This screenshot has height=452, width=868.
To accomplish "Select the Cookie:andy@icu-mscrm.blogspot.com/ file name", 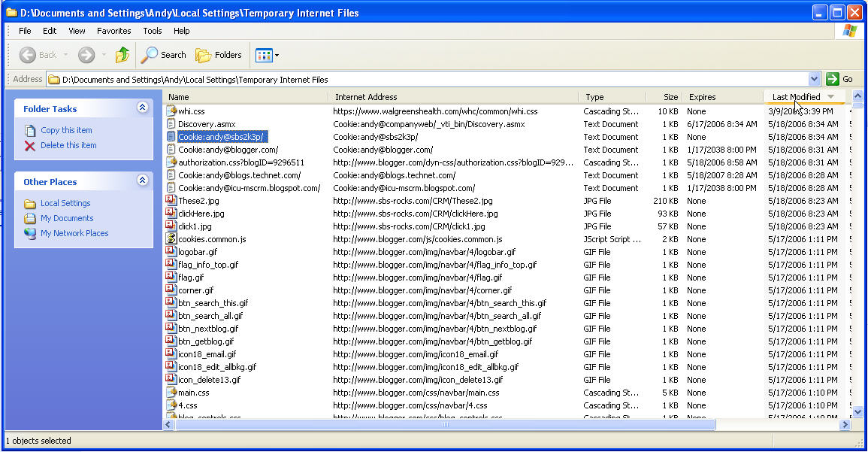I will pyautogui.click(x=249, y=188).
